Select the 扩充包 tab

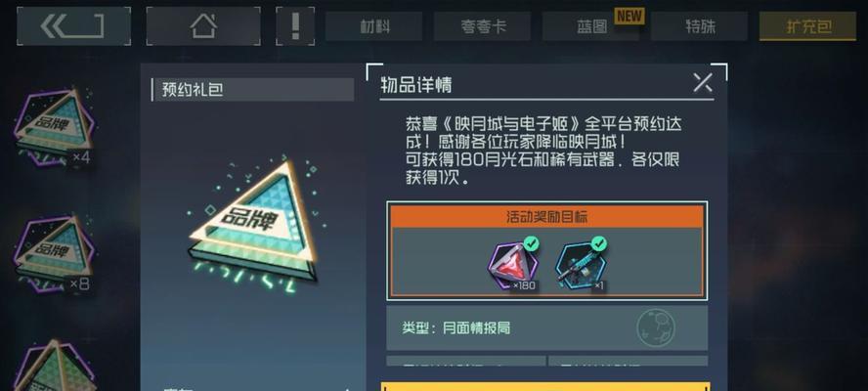[807, 26]
